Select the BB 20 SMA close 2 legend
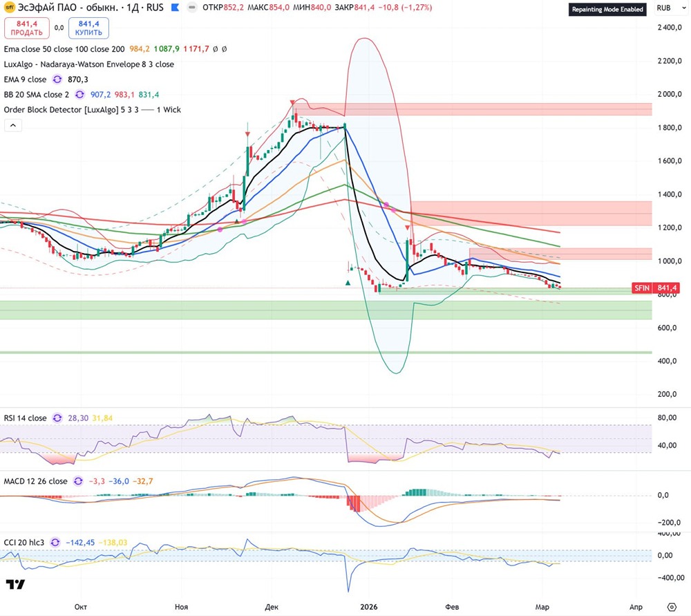 [x=37, y=94]
